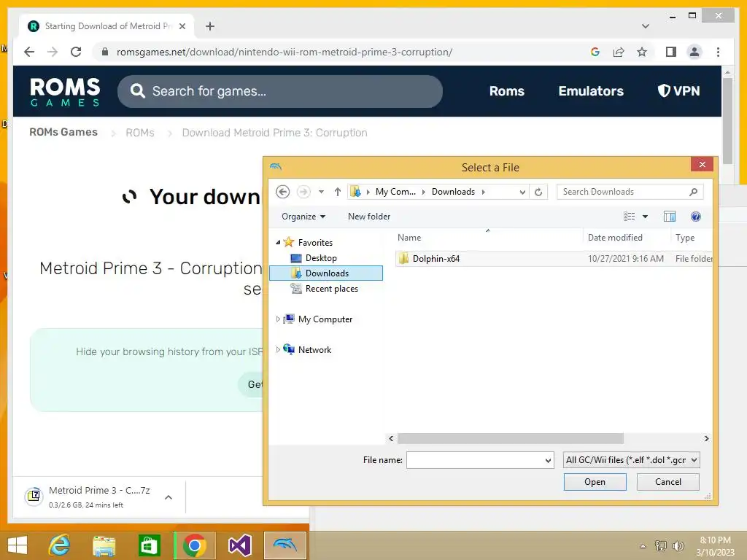747x560 pixels.
Task: Open the Roms nav link
Action: (x=506, y=91)
